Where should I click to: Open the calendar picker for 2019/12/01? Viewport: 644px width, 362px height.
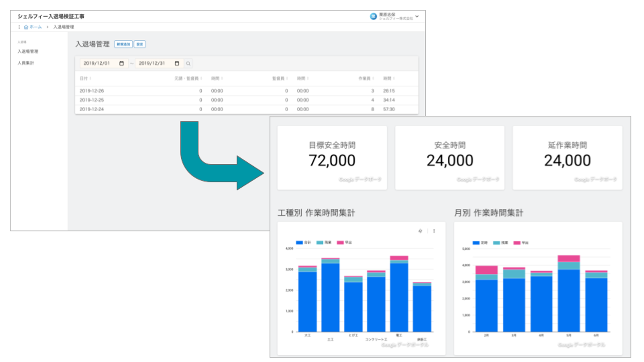pyautogui.click(x=122, y=63)
